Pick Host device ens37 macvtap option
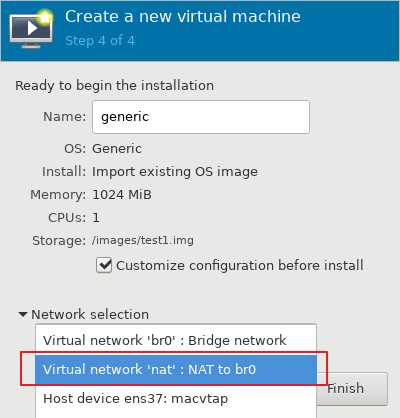The width and height of the screenshot is (400, 418). coord(176,398)
